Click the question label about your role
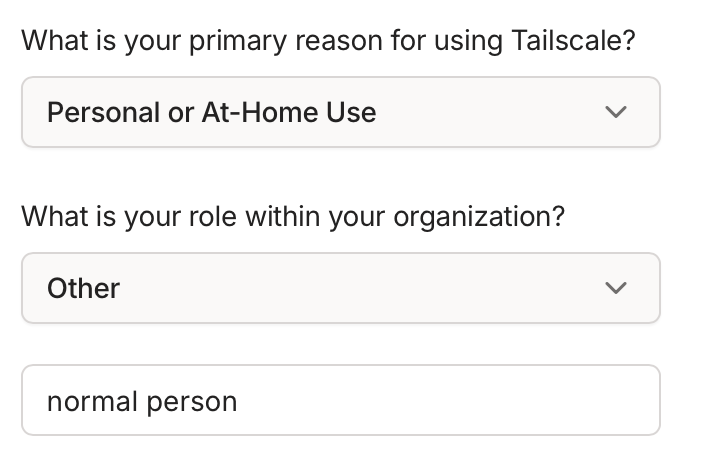The image size is (724, 468). click(x=292, y=217)
